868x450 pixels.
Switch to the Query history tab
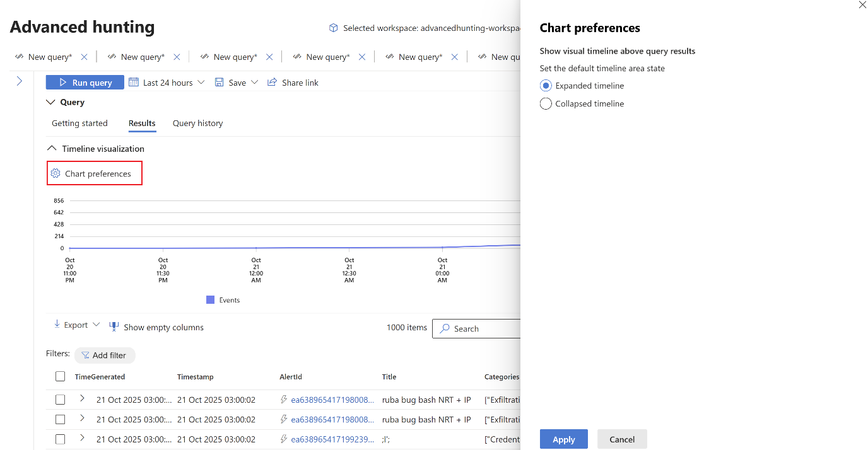(197, 124)
